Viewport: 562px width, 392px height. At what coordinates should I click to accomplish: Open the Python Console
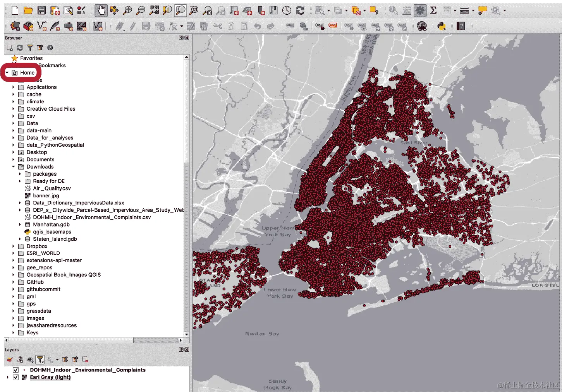(x=442, y=26)
